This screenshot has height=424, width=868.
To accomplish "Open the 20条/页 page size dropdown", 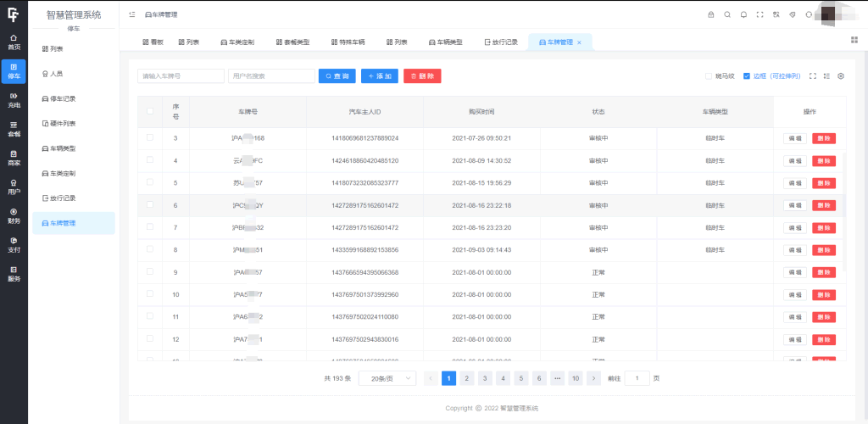I will click(x=387, y=378).
